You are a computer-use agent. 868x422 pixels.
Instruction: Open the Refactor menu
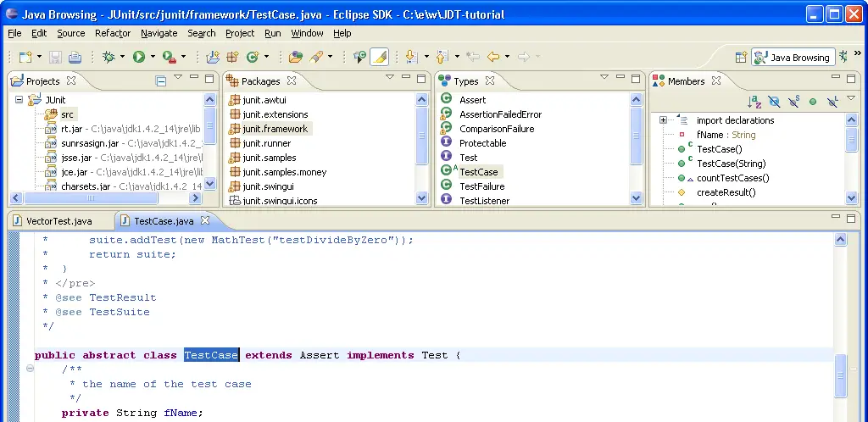(x=113, y=33)
